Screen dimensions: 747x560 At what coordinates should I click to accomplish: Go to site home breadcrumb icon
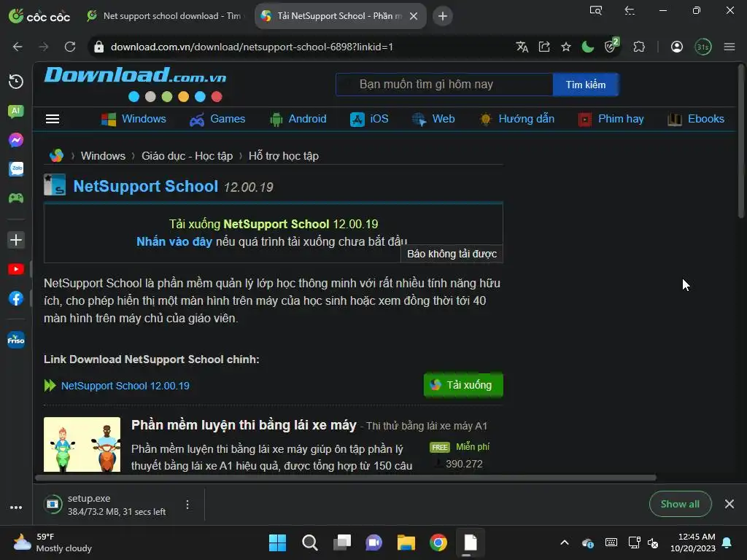point(56,156)
